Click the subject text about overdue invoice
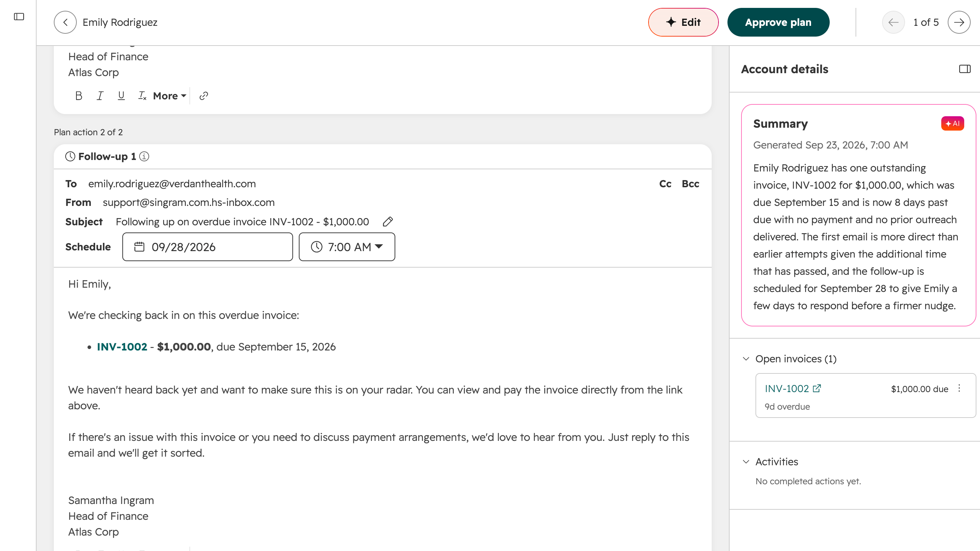This screenshot has height=551, width=980. tap(242, 221)
